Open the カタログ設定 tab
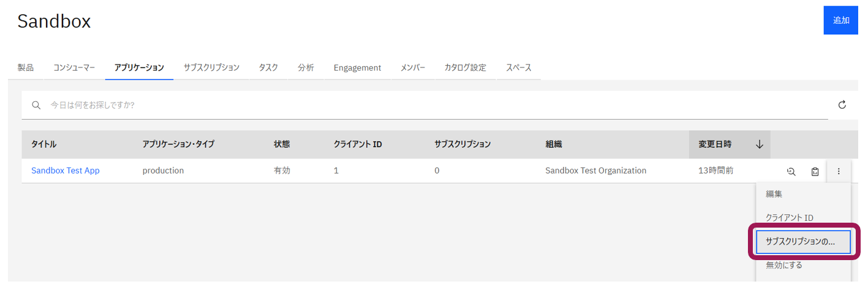The height and width of the screenshot is (292, 868). tap(465, 67)
